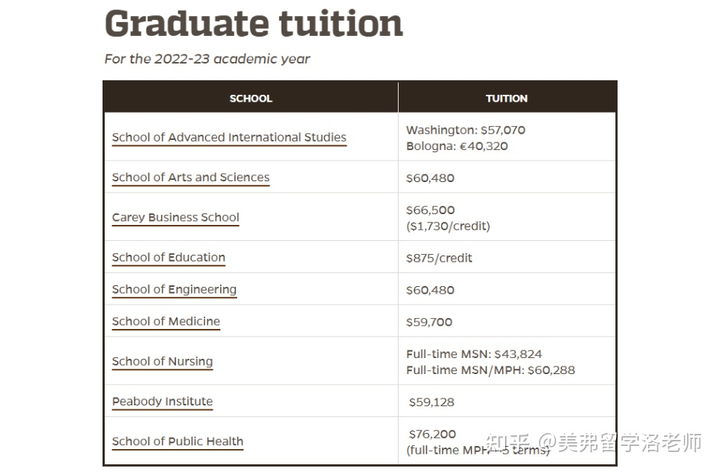
Task: Click the Full-time MSN/MPH $60,288 text
Action: [490, 370]
